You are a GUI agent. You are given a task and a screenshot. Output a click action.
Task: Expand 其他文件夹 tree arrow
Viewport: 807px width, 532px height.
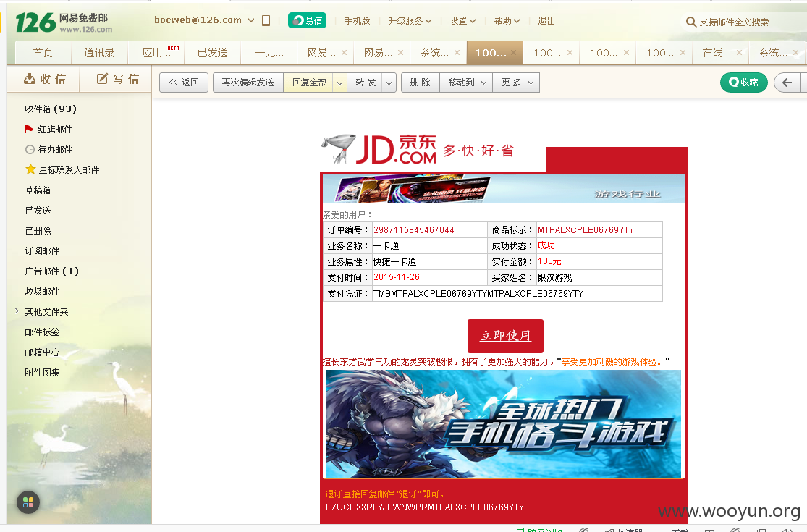(17, 311)
